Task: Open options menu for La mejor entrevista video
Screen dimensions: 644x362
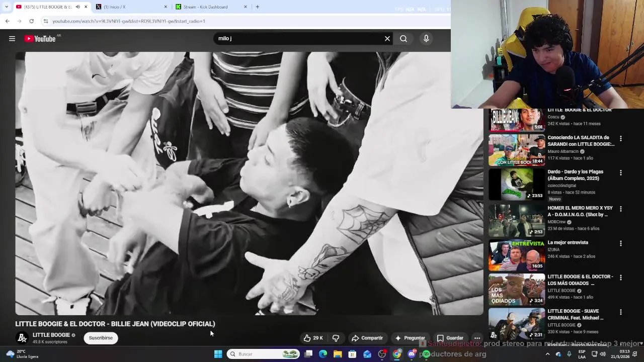Action: click(620, 243)
